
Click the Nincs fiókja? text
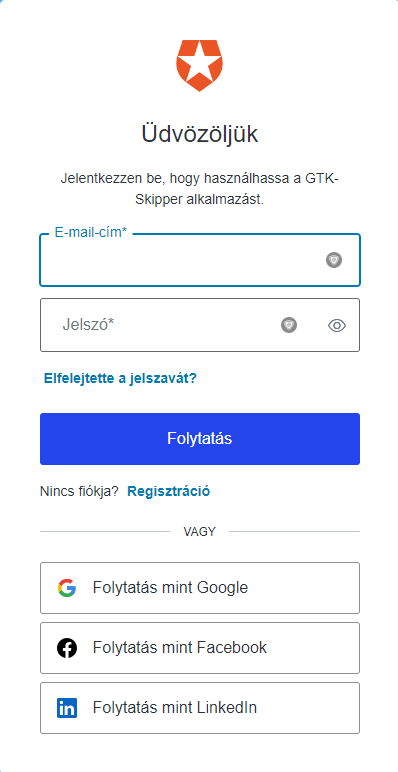click(x=79, y=491)
